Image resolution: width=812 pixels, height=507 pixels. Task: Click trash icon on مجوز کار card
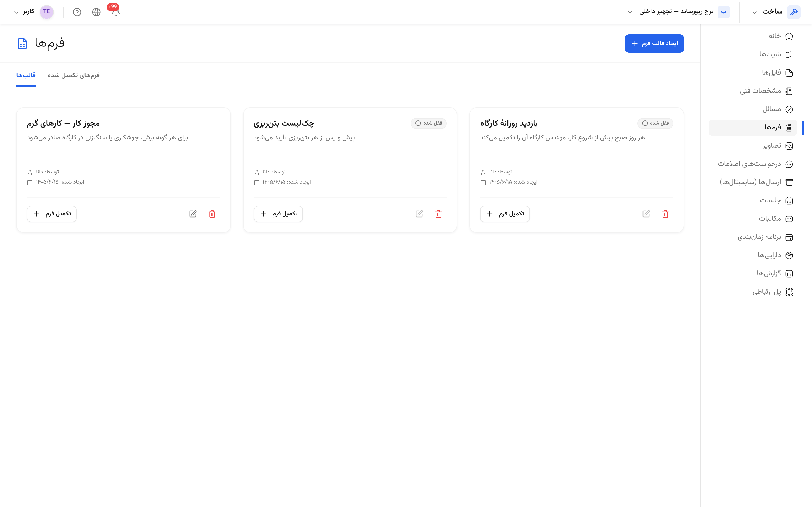pyautogui.click(x=212, y=214)
